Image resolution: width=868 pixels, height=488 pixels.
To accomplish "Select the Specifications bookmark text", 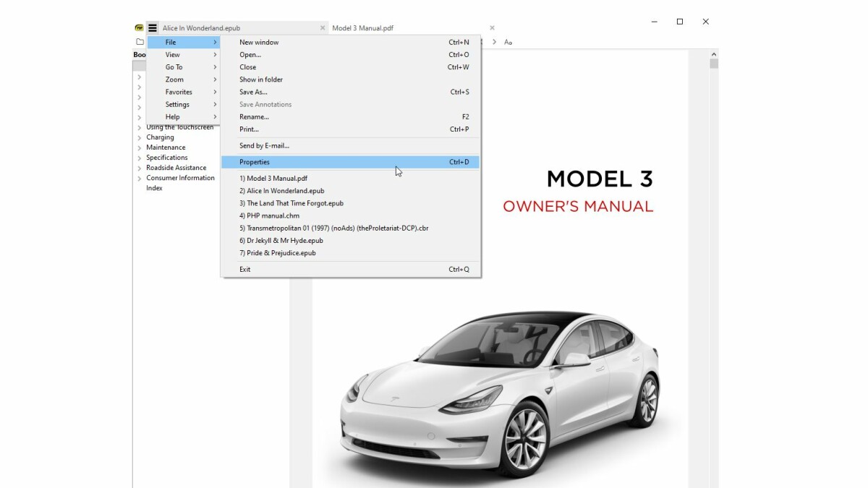I will tap(167, 158).
